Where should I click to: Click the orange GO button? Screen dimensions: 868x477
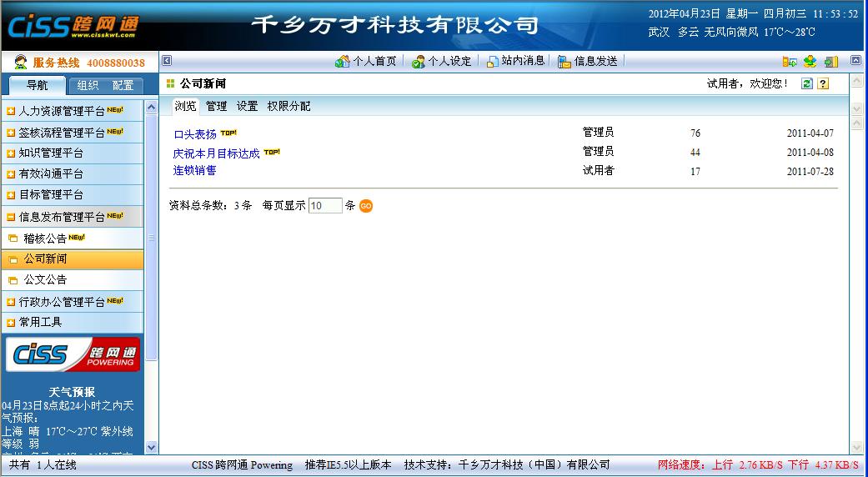pyautogui.click(x=366, y=206)
